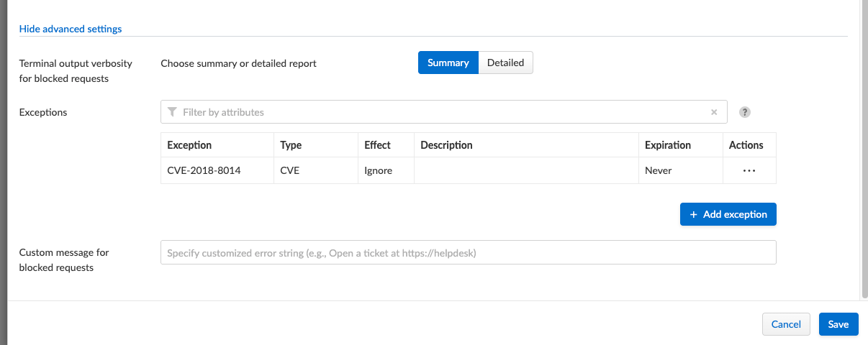Open the help question mark icon

click(745, 112)
